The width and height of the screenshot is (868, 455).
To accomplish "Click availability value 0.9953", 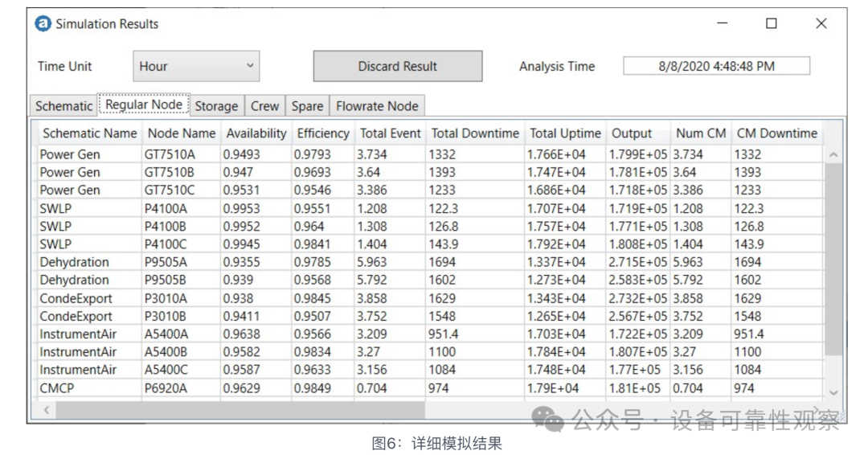I will pyautogui.click(x=241, y=209).
